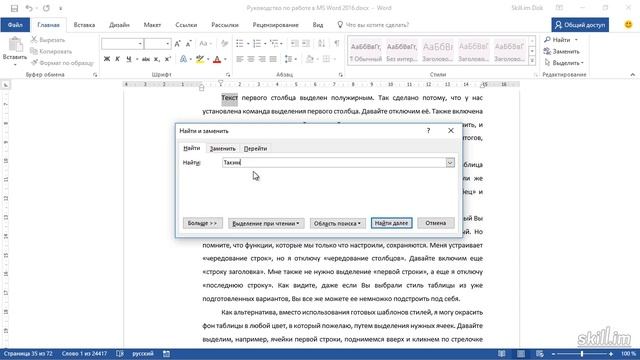Open text effects glowing A icon

[x=184, y=59]
